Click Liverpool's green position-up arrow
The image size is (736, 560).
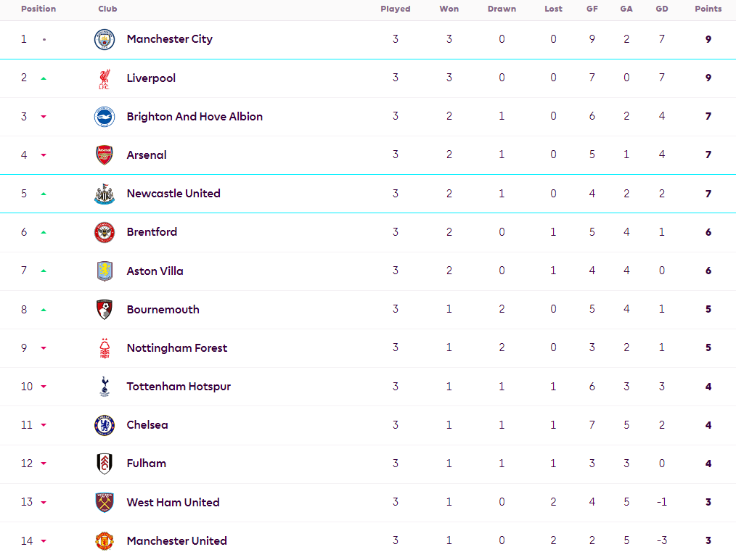point(44,78)
